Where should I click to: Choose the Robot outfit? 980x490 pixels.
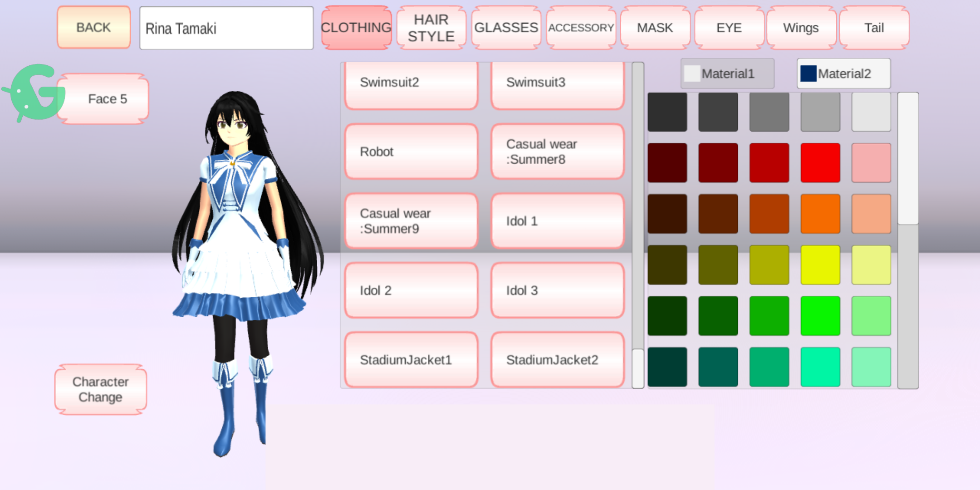point(411,152)
